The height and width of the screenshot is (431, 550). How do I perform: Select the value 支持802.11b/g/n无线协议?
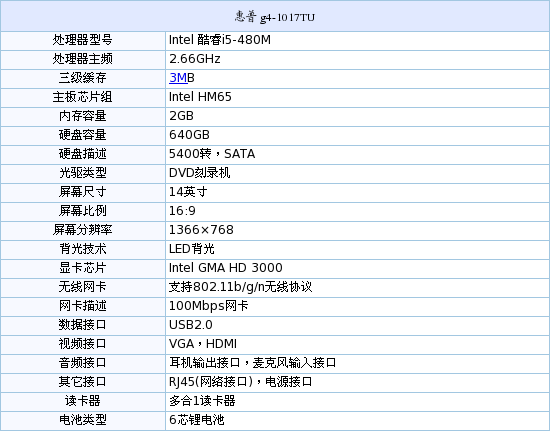point(240,287)
